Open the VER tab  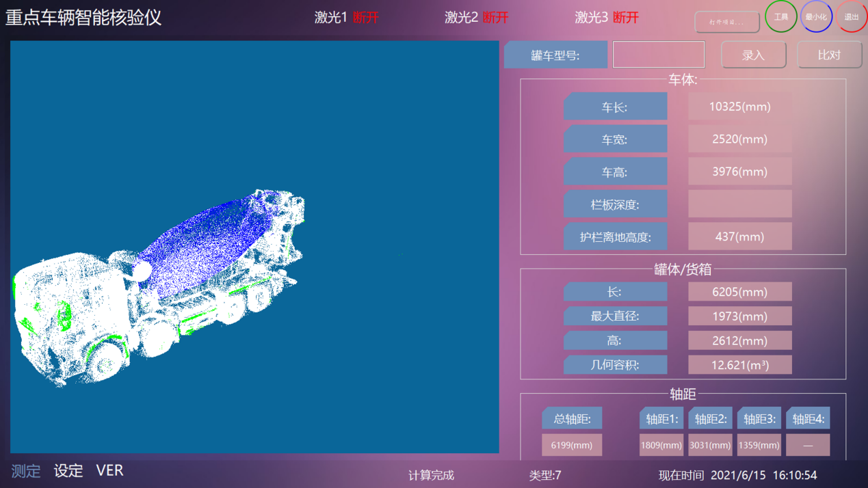(x=109, y=471)
